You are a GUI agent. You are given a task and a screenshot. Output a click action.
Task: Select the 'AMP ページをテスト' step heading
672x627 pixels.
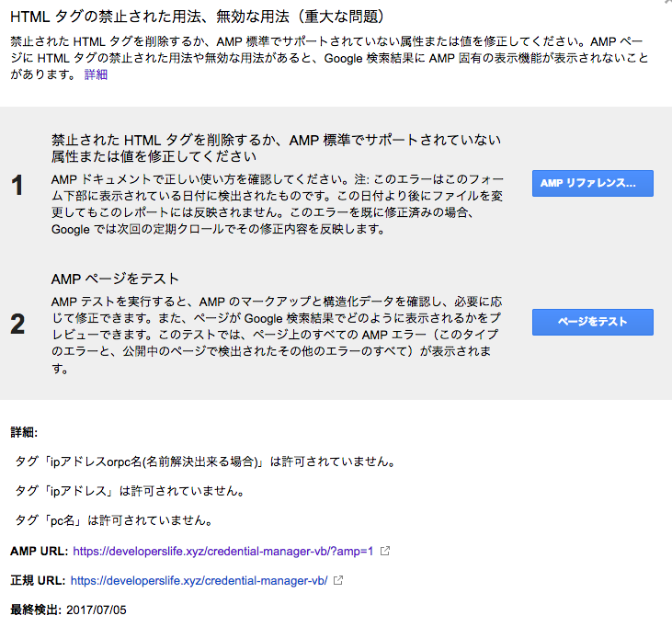(115, 279)
